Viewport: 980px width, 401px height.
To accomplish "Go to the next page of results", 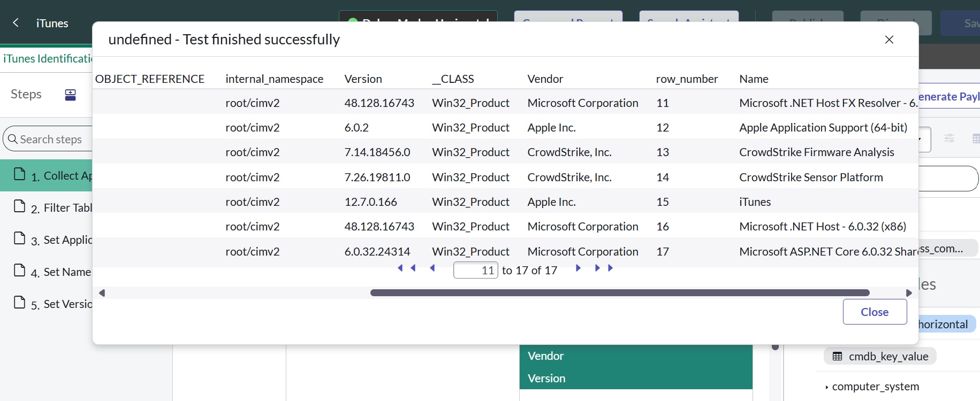I will coord(578,268).
